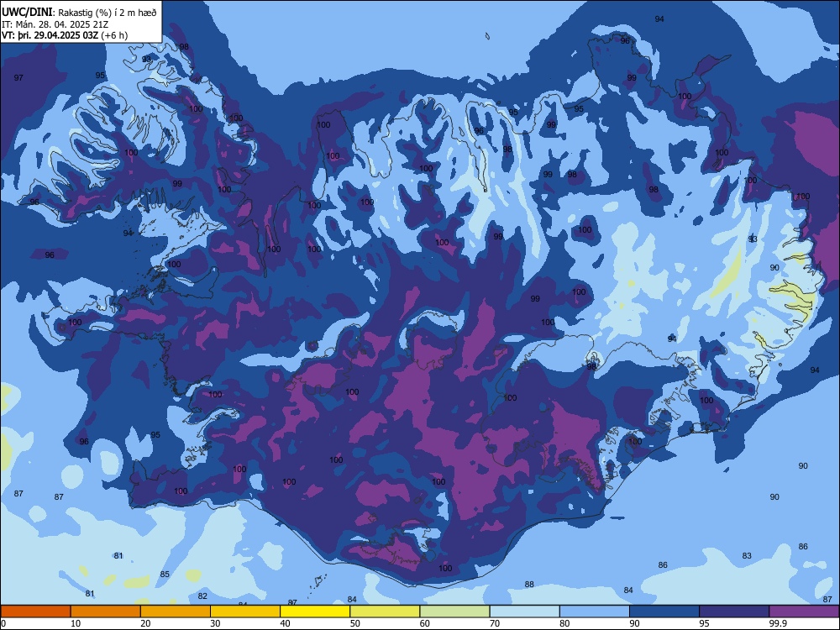Click the amber 20–30 legend swatch
840x630 pixels.
[176, 611]
